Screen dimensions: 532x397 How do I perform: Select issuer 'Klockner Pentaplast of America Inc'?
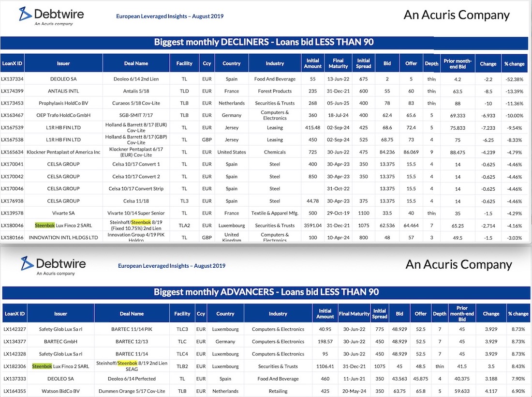pos(63,152)
